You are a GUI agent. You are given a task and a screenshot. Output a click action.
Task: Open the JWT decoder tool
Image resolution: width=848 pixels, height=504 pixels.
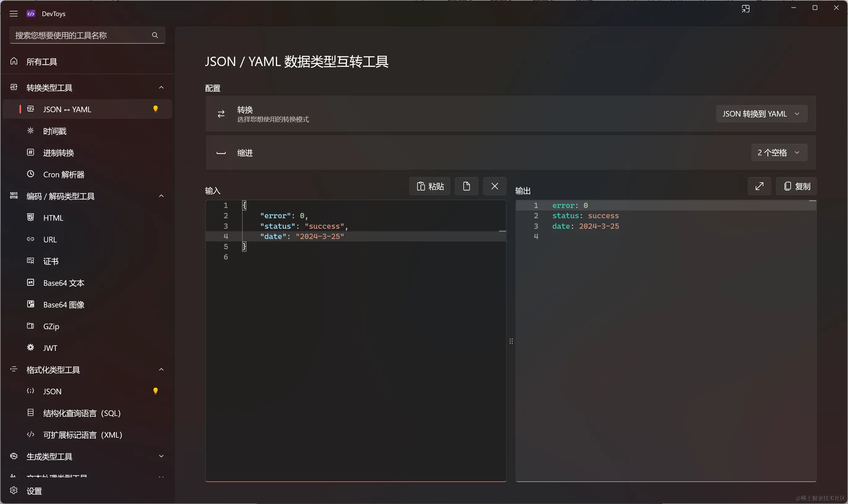tap(87, 348)
